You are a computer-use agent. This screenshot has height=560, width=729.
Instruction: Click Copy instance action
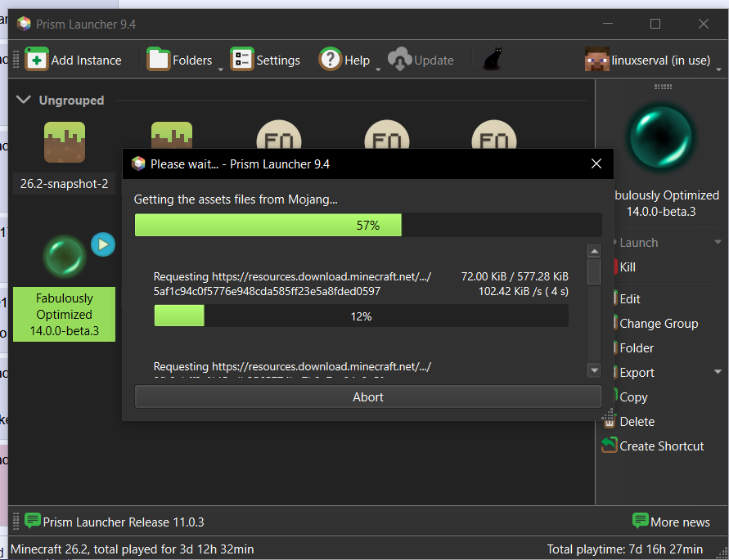coord(633,396)
